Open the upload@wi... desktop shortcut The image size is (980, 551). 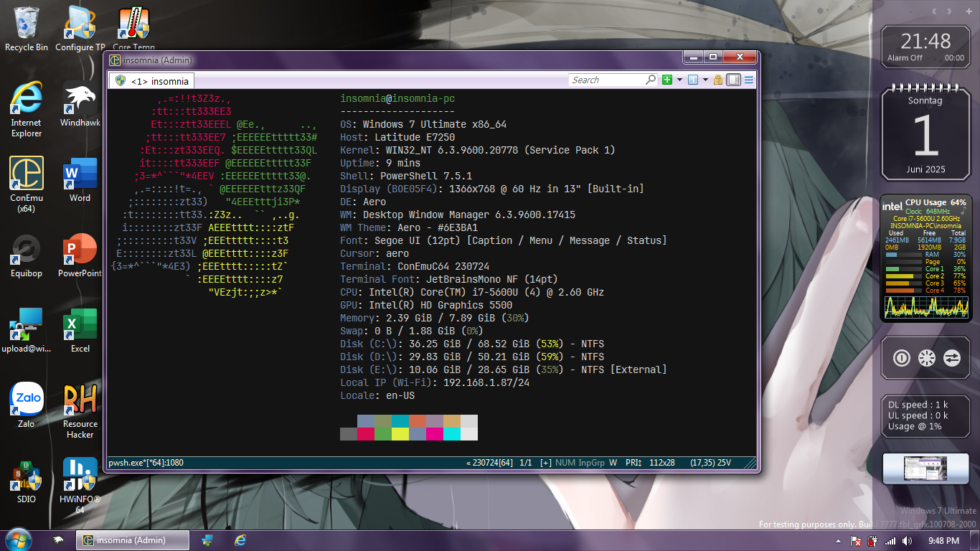click(x=27, y=331)
